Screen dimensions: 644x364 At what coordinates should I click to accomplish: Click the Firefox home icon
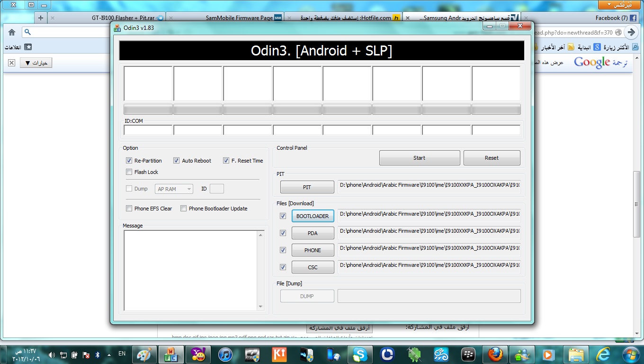12,32
